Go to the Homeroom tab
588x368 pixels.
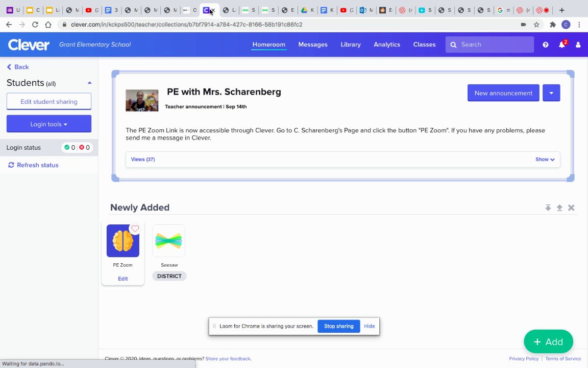(269, 44)
